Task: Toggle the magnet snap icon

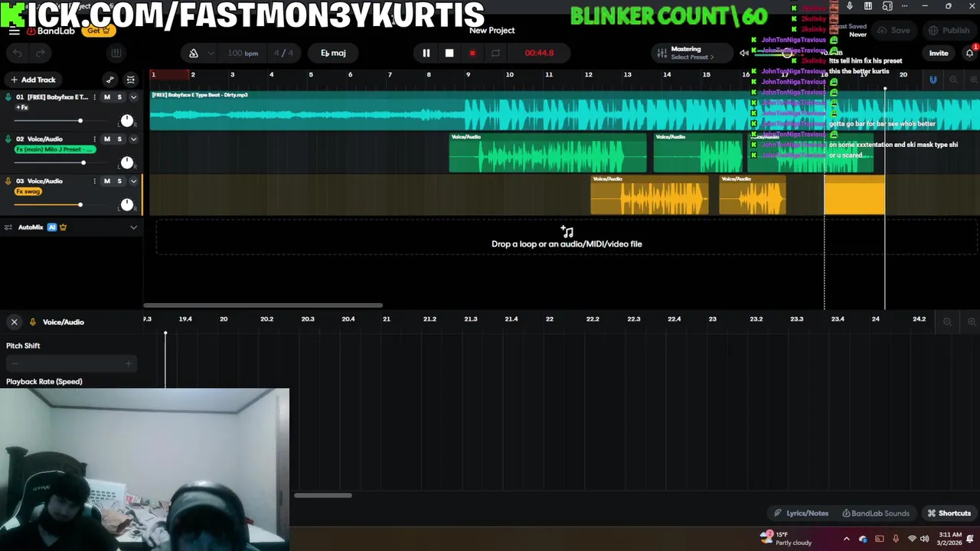Action: point(933,80)
